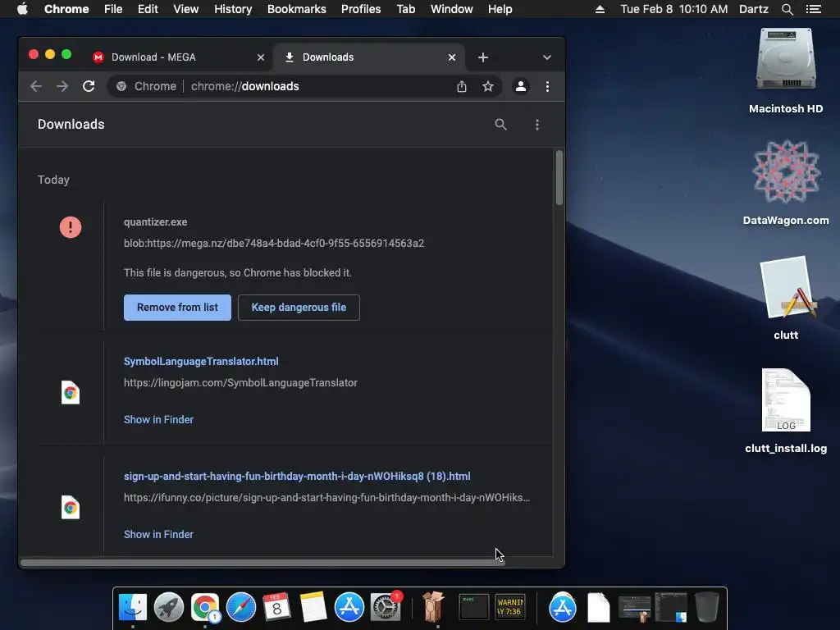The image size is (840, 630).
Task: Show SymbolLanguageTranslator.html in Finder
Action: pyautogui.click(x=158, y=419)
